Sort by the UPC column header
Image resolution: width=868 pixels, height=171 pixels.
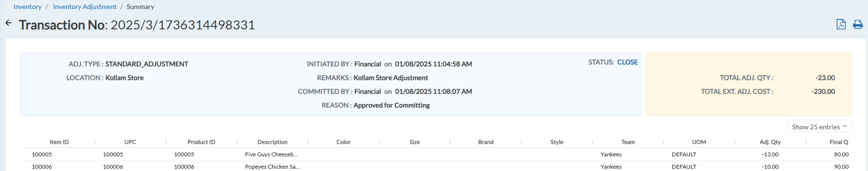tap(130, 142)
